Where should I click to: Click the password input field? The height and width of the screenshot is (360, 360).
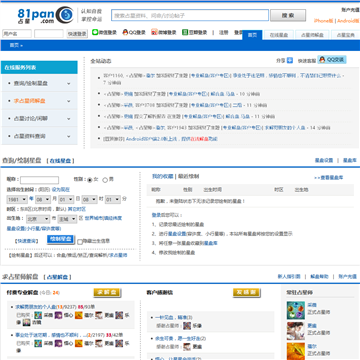pyautogui.click(x=49, y=34)
